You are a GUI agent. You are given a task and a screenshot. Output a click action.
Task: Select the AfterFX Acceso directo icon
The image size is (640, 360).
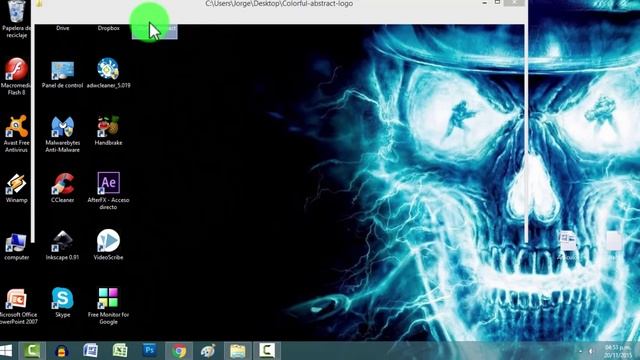(x=108, y=191)
